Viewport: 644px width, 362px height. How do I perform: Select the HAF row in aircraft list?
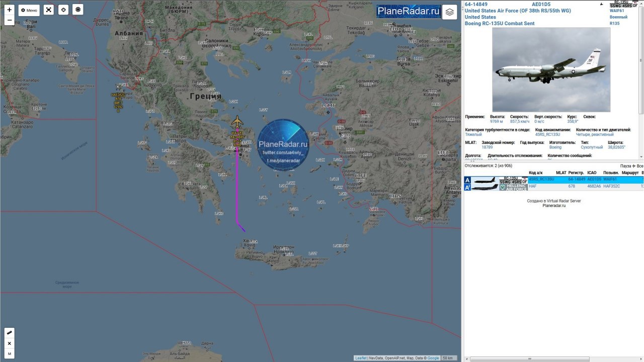tap(553, 187)
